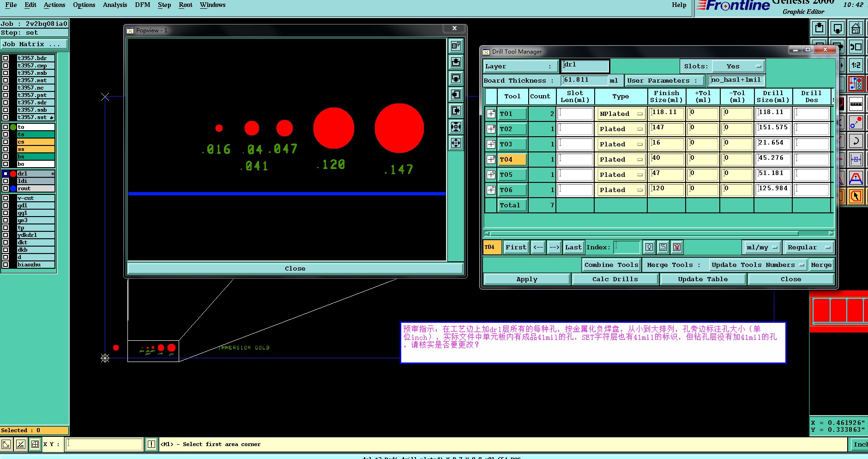
Task: Click the Calc Drills button
Action: [615, 279]
